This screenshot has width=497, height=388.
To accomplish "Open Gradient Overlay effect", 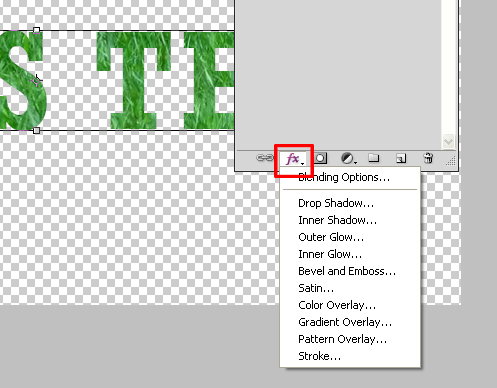I will pos(345,322).
